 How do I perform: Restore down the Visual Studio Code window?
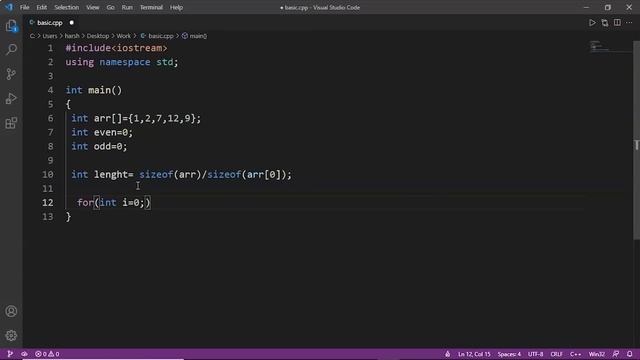coord(608,7)
